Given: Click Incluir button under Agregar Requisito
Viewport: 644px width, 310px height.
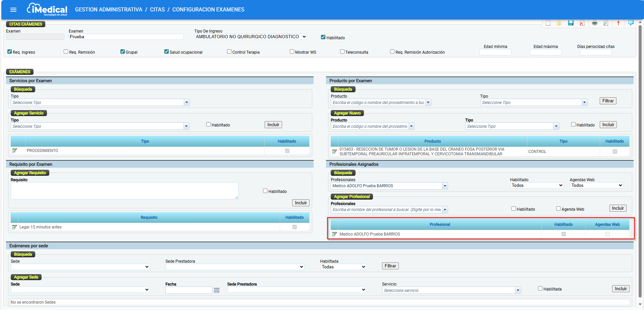Looking at the screenshot, I should click(x=301, y=203).
